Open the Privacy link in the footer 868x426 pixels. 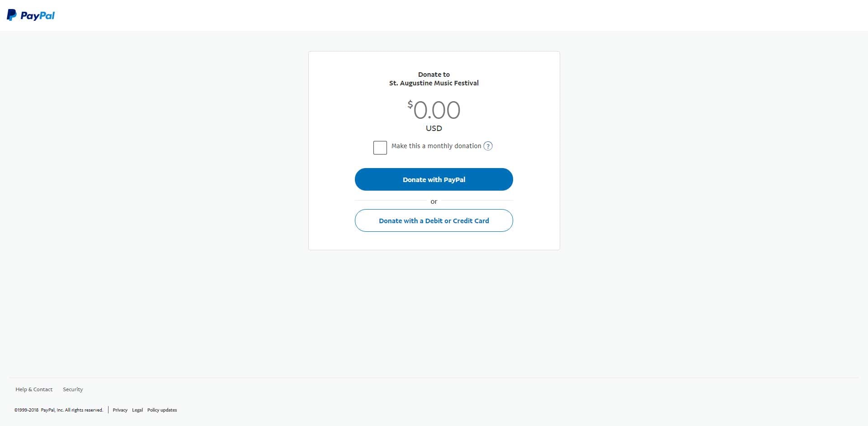(120, 410)
